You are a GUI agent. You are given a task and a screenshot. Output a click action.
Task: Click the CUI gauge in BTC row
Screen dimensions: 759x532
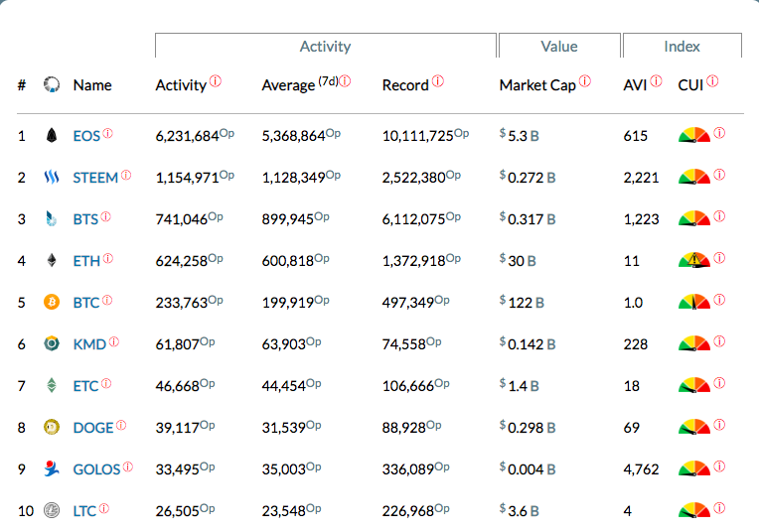pos(694,302)
